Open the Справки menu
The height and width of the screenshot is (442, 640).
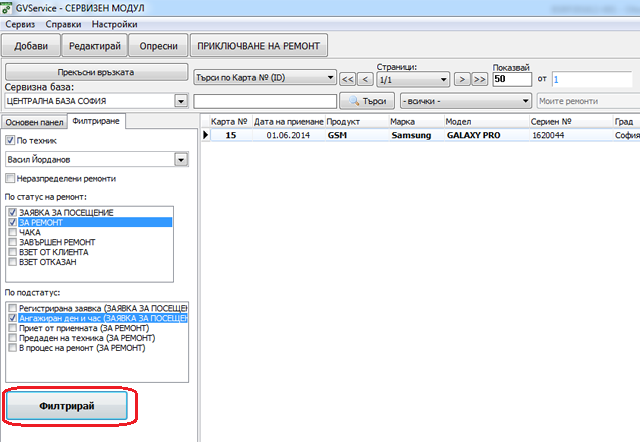pyautogui.click(x=63, y=24)
